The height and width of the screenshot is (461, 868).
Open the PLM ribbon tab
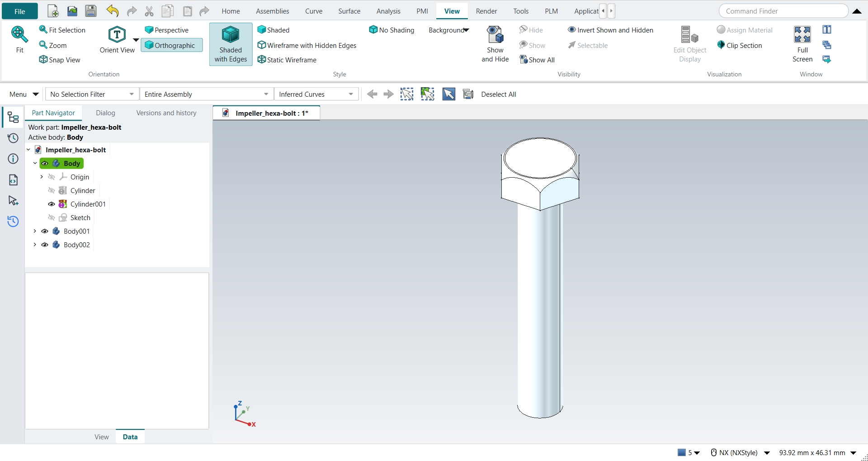[551, 11]
